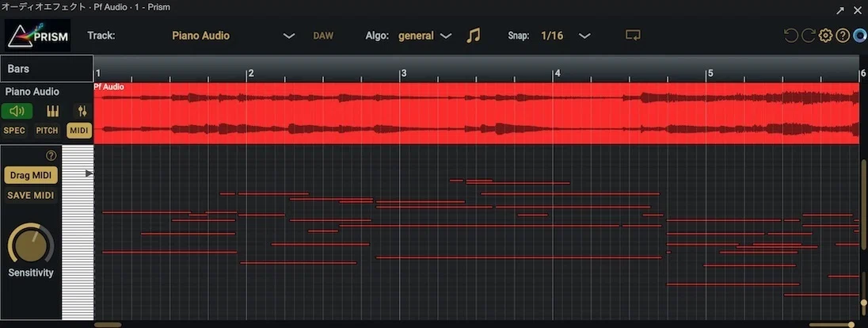Click bar 5 marker on the ruler

point(710,73)
